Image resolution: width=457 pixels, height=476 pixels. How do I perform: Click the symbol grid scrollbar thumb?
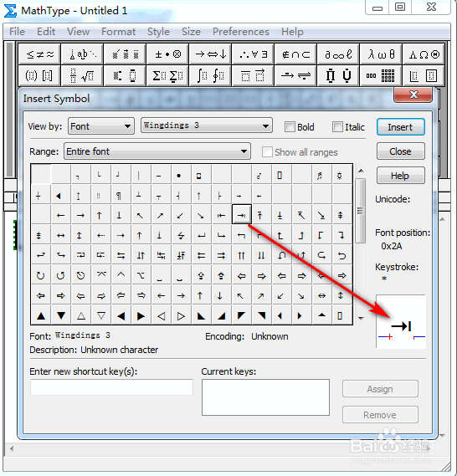pyautogui.click(x=361, y=211)
